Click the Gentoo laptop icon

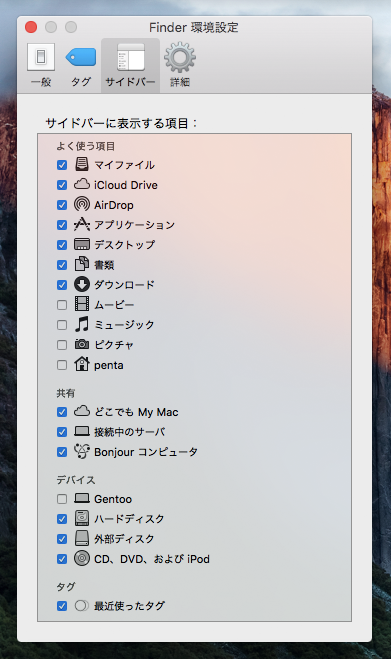click(x=82, y=498)
